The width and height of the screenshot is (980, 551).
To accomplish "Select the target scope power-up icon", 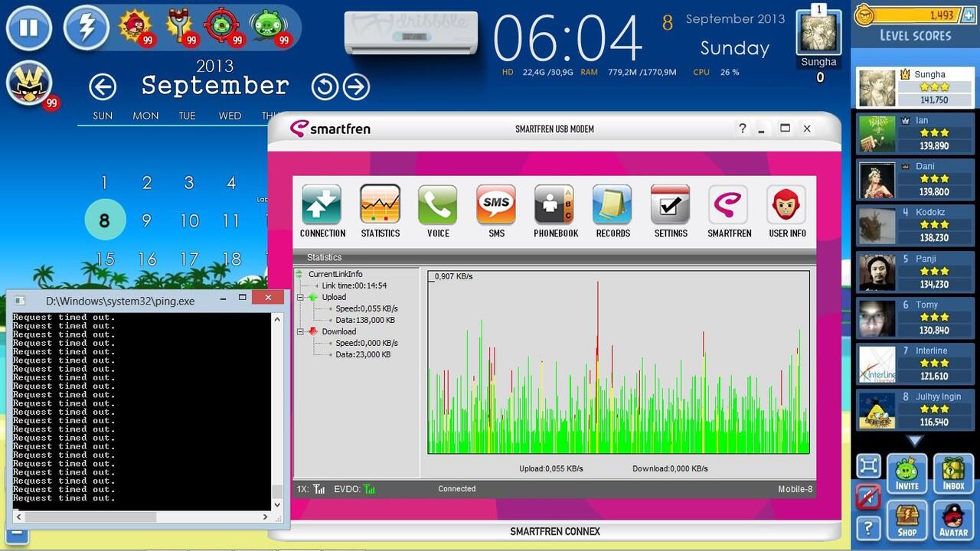I will click(224, 27).
